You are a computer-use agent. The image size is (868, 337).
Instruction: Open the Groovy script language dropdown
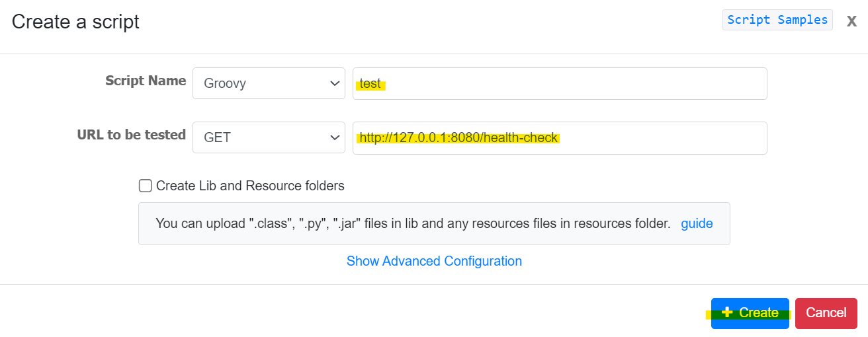click(269, 83)
